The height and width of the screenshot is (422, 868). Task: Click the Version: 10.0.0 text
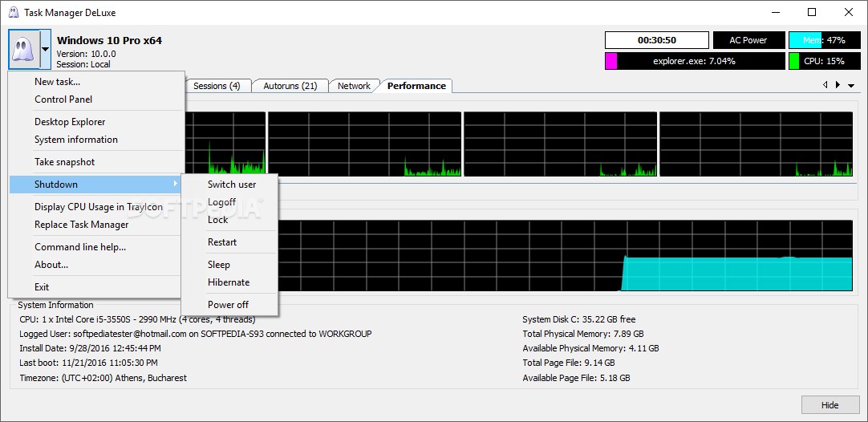87,54
